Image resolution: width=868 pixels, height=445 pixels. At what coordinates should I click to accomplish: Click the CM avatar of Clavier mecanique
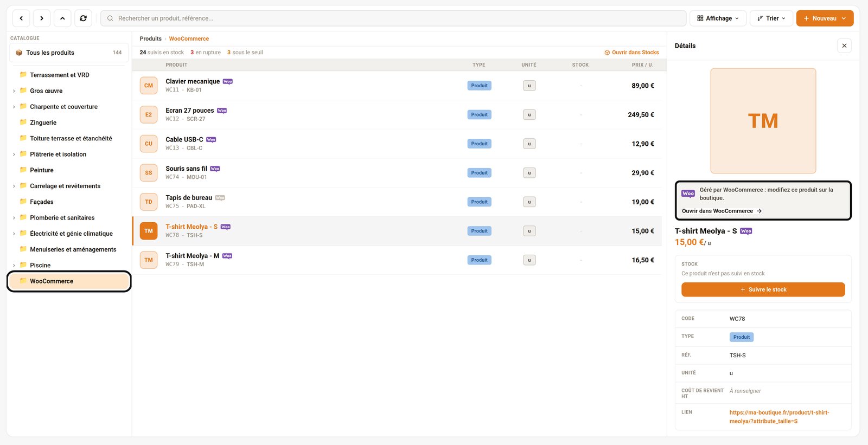click(149, 86)
